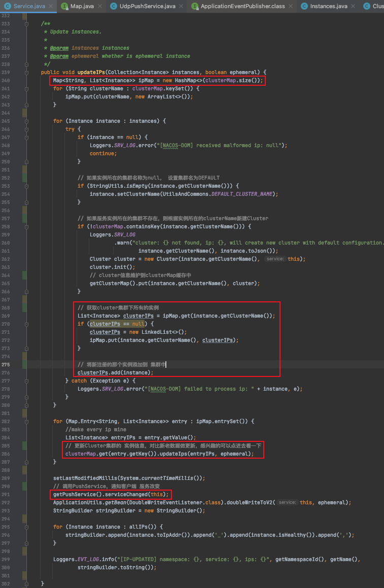Click 'clusterIPs.add(instance);' statement

coord(116,373)
